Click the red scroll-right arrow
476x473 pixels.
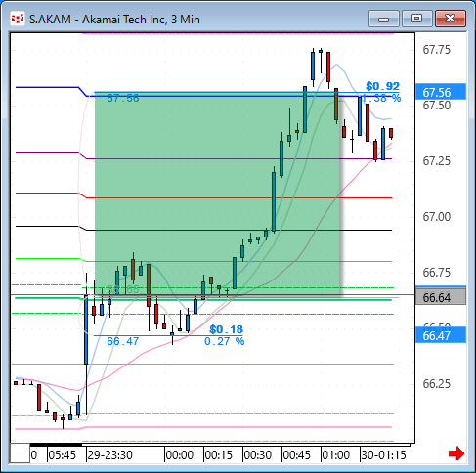(x=456, y=453)
